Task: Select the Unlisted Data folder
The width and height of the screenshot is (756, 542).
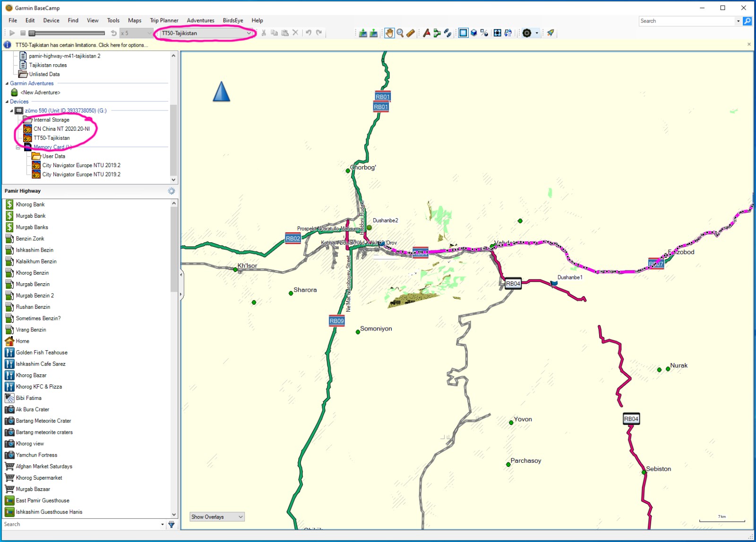Action: 44,74
